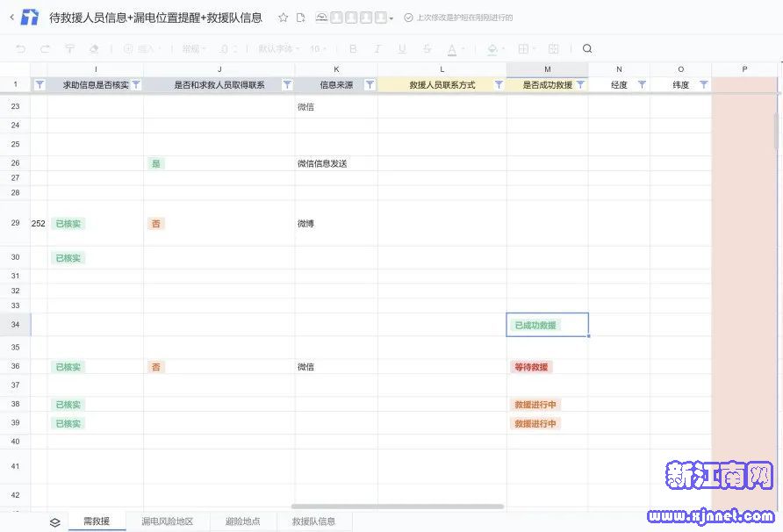Open filter dropdown for 信息来源 column

point(370,85)
